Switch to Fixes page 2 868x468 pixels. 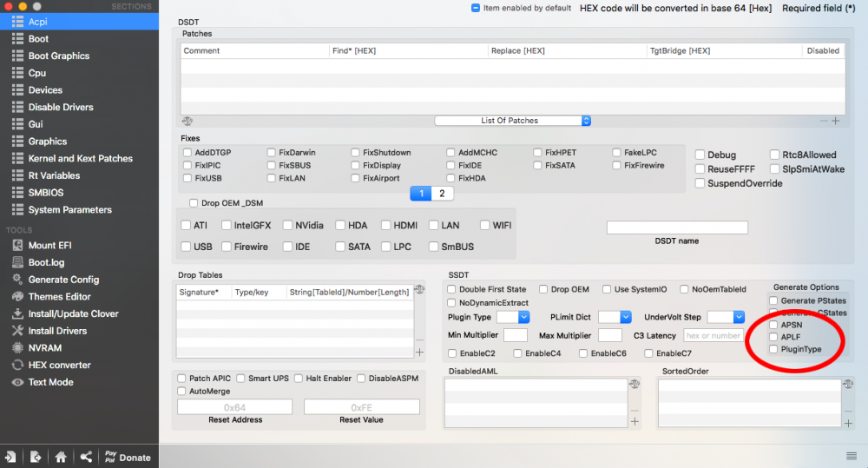point(442,194)
